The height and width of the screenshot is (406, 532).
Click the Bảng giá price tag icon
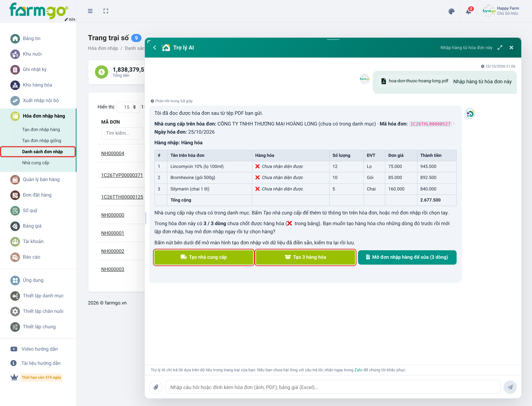pos(15,226)
